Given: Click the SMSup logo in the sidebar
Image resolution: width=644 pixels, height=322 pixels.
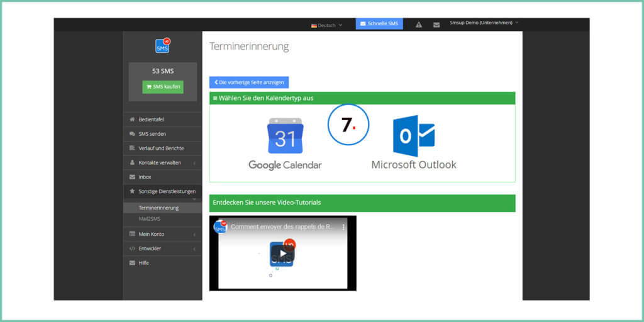Looking at the screenshot, I should pos(163,45).
